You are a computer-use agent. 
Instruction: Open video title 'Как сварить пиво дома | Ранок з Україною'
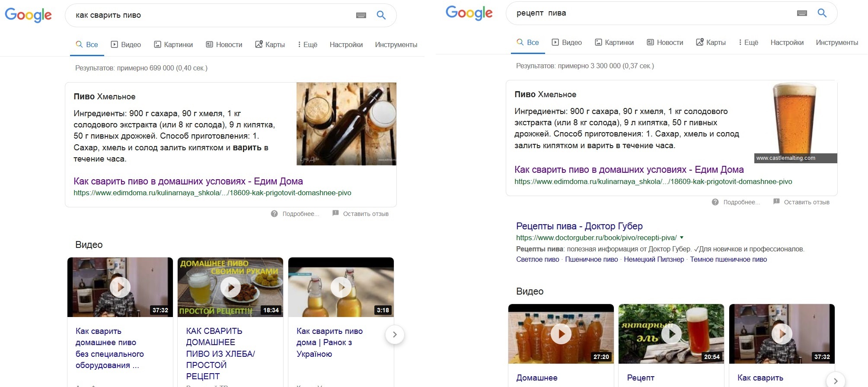pyautogui.click(x=329, y=343)
